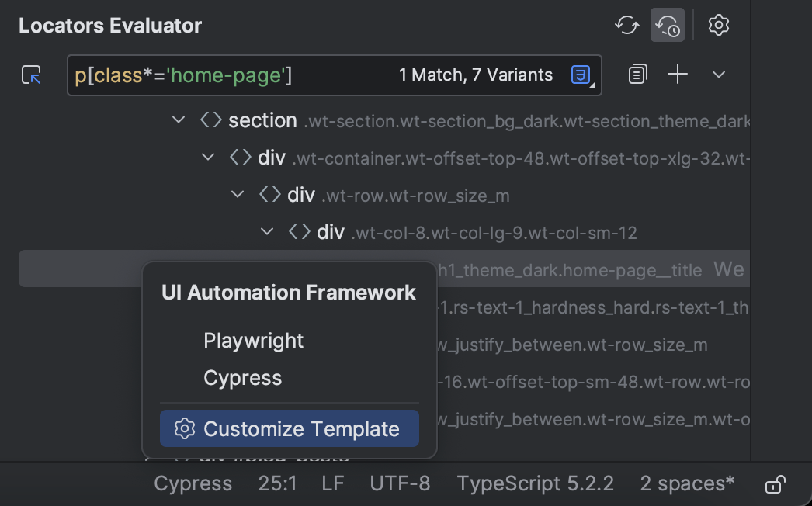Click the Customize Template gear icon
The image size is (812, 506).
coord(185,428)
